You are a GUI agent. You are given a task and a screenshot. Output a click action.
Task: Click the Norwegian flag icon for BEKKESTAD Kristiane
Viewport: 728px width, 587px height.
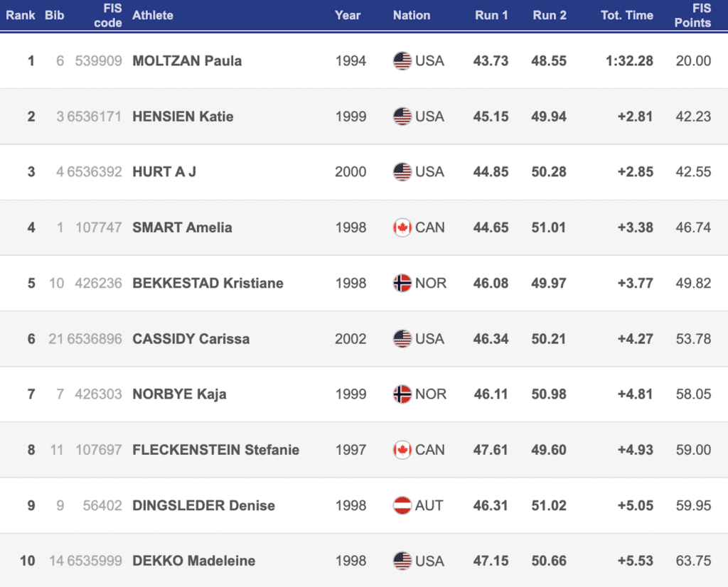tap(402, 283)
